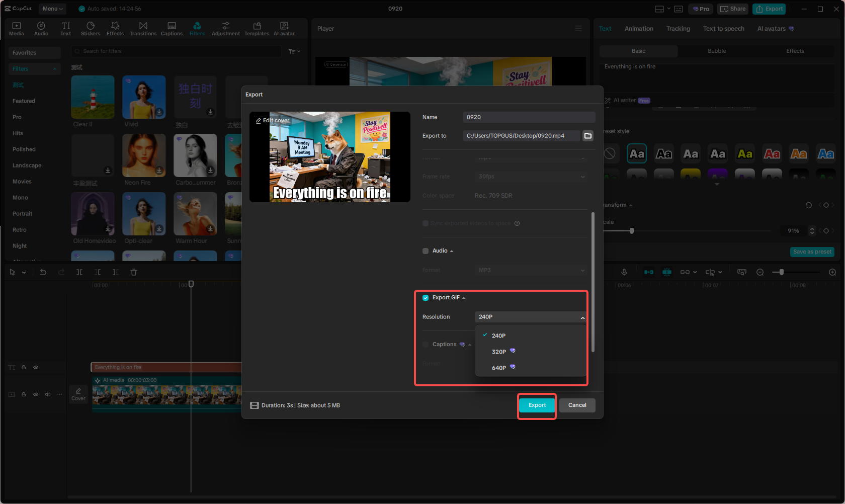Click Edit cover pencil on thumbnail

tap(259, 121)
